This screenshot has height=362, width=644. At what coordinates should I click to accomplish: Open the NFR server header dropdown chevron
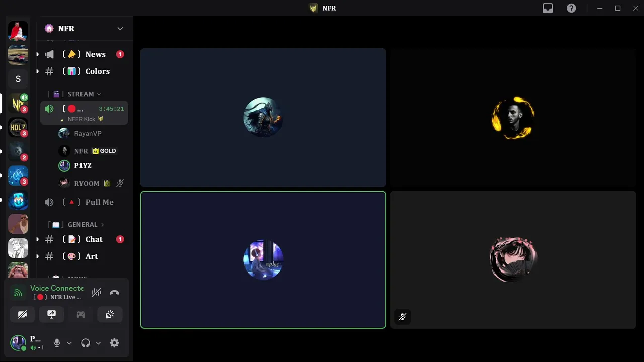point(120,29)
